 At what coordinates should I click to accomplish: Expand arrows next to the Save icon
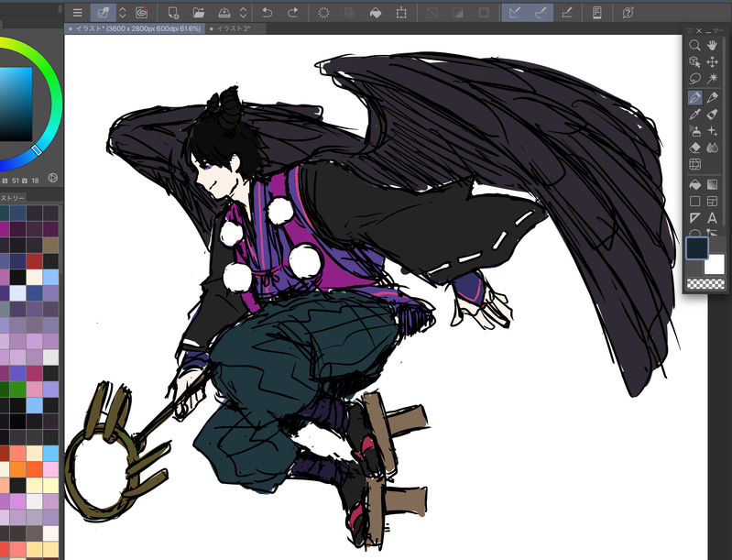243,13
